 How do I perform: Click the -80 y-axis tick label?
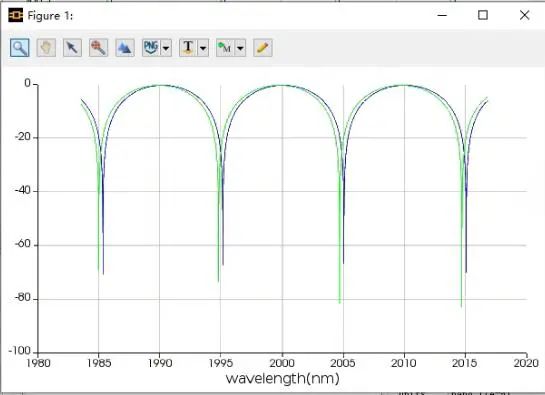pos(23,298)
